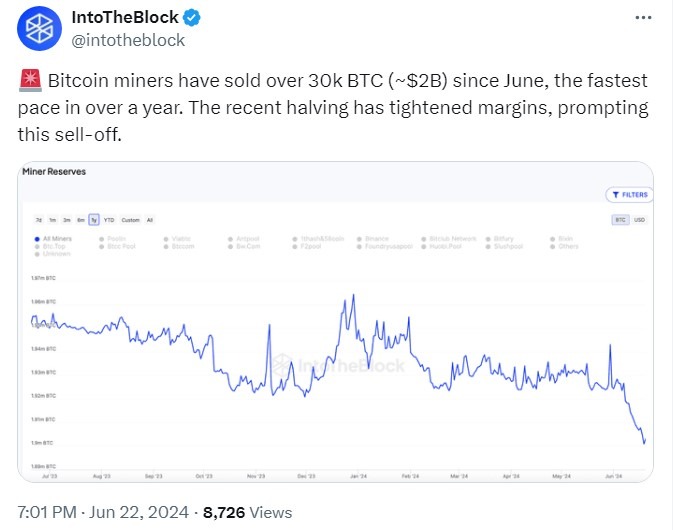Image resolution: width=673 pixels, height=530 pixels.
Task: Switch chart units to BTC
Action: tap(622, 219)
